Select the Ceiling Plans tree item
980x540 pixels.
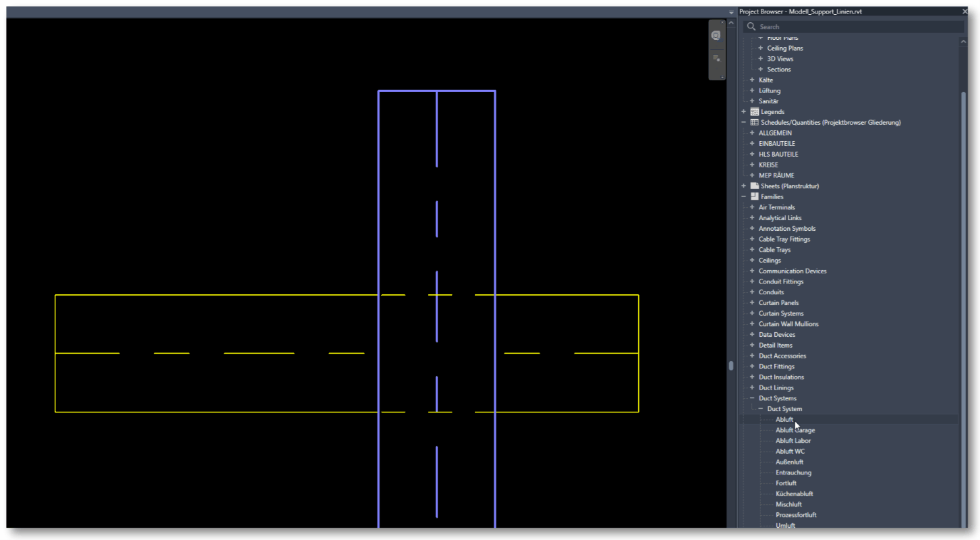pos(785,48)
